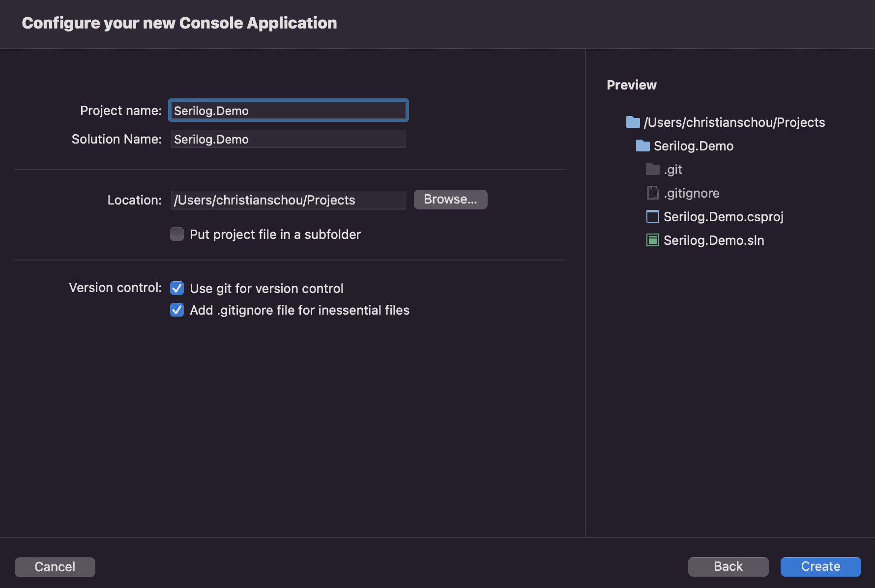The height and width of the screenshot is (588, 875).
Task: Click the Serilog.Demo.sln solution icon
Action: [652, 240]
